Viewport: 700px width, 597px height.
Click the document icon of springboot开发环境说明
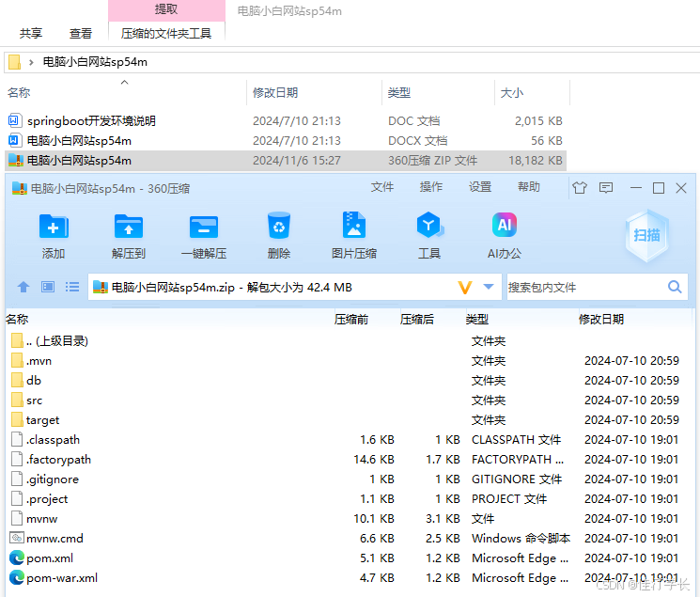(14, 120)
